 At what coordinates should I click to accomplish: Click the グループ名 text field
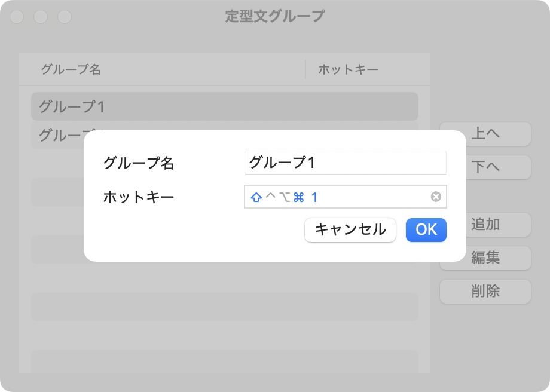click(346, 163)
